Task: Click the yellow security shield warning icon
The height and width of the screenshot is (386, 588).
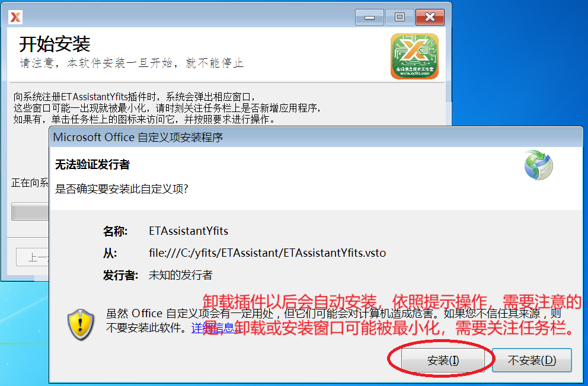Action: point(81,324)
